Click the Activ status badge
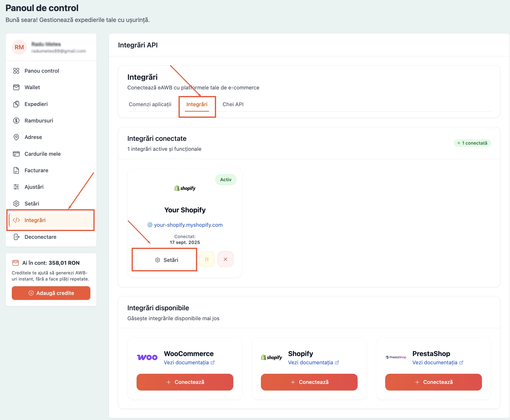Image resolution: width=510 pixels, height=420 pixels. click(226, 180)
